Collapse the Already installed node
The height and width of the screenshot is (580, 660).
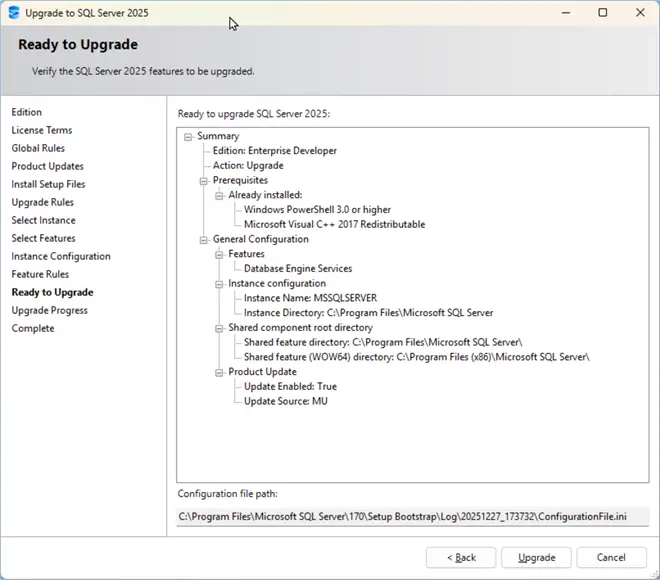click(x=219, y=196)
